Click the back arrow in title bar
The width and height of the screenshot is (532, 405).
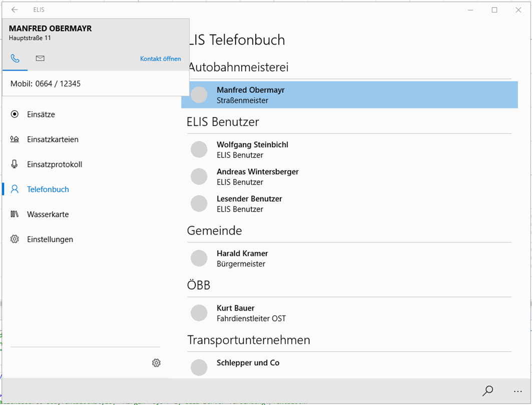[x=15, y=9]
